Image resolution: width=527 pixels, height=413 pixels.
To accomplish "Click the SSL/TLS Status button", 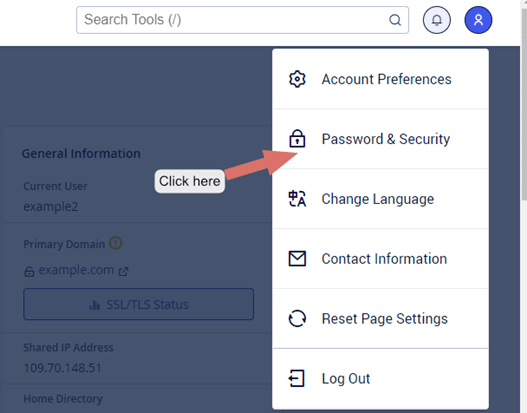I will pos(138,304).
